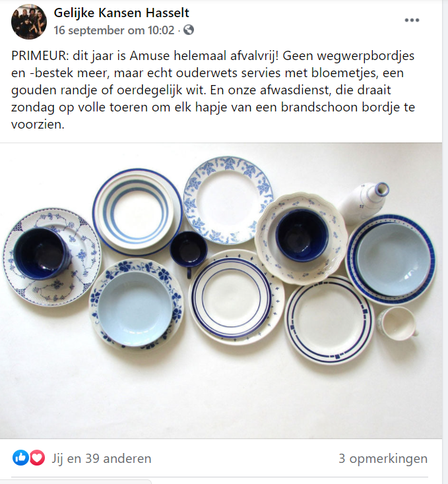Click the small dark blue cup with handle
Screen dimensions: 448x484
188,252
